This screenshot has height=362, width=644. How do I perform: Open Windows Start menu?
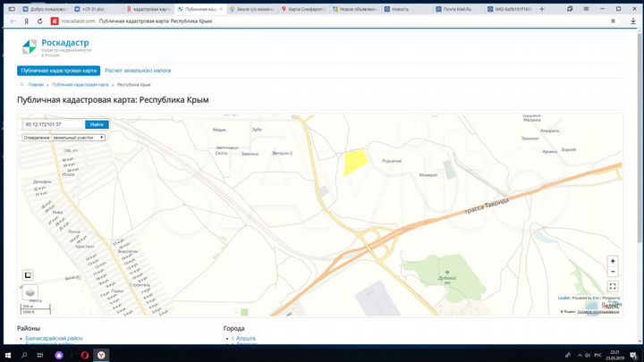[8, 355]
